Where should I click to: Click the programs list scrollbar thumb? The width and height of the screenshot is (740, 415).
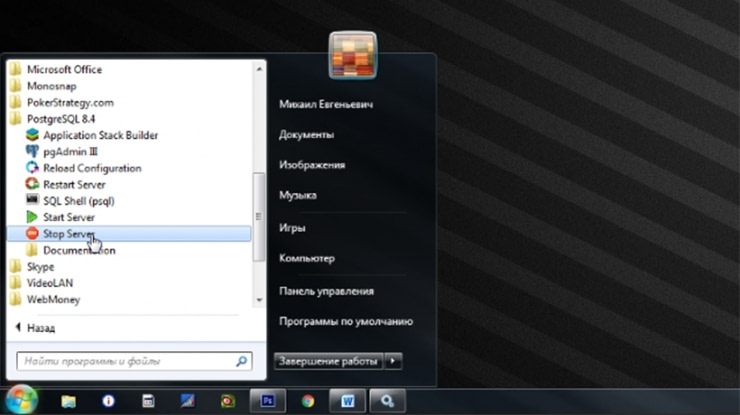pos(259,217)
